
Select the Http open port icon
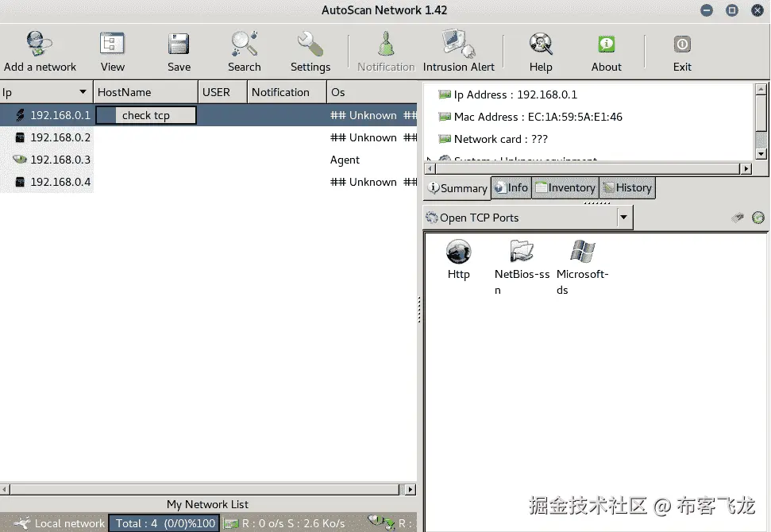coord(458,252)
